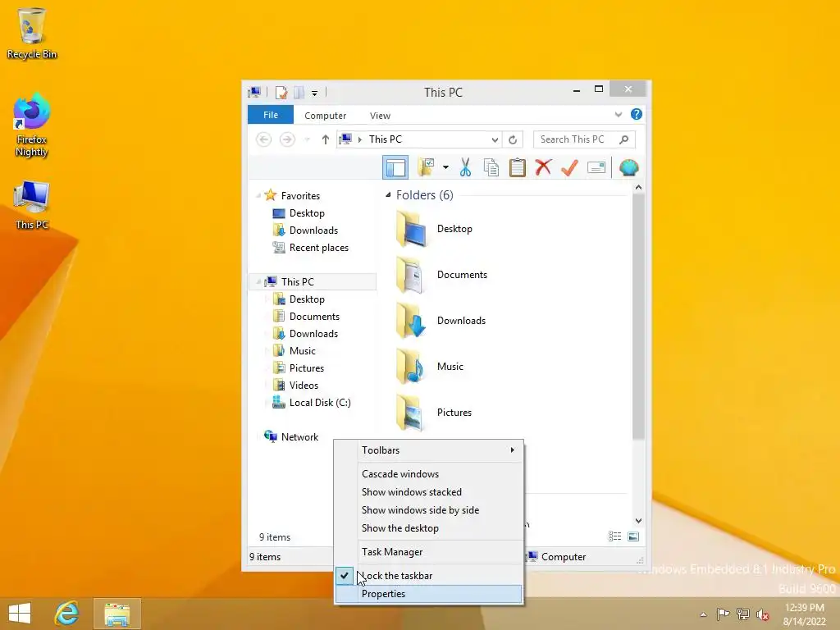The image size is (840, 630).
Task: Open the recent locations dropdown arrow
Action: 307,139
